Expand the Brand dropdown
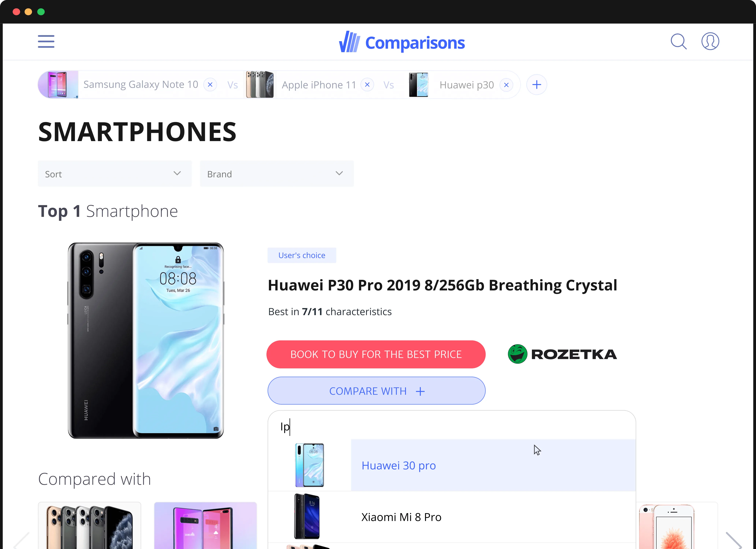The image size is (756, 549). (x=277, y=173)
